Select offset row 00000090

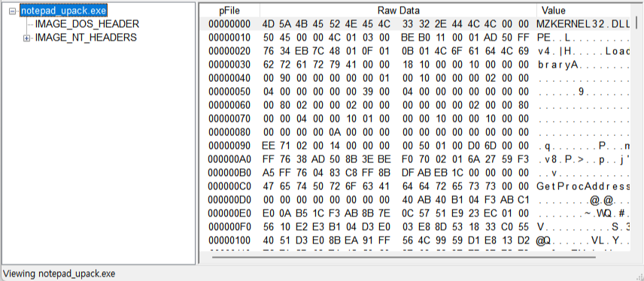pos(415,146)
